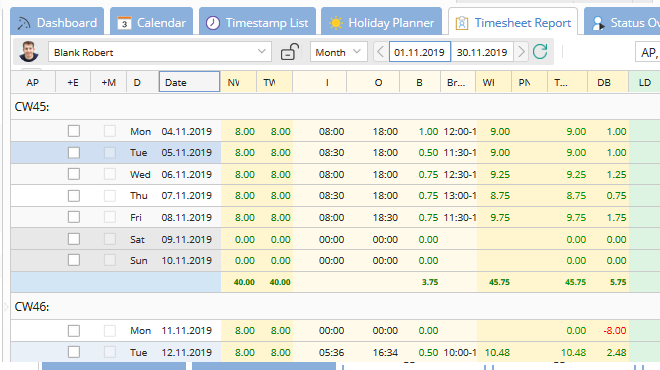Switch to the Calendar tab

[x=152, y=22]
